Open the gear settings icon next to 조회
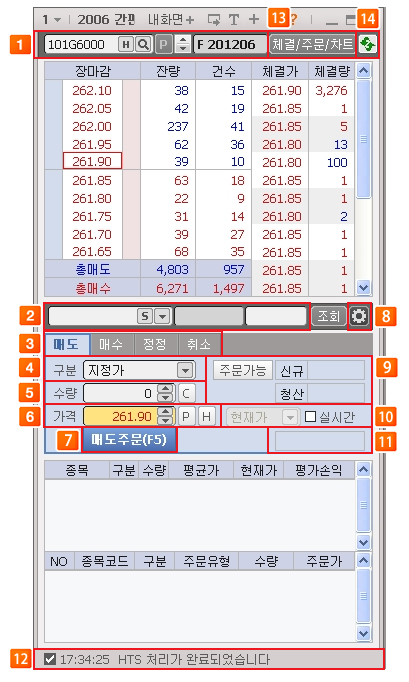This screenshot has height=682, width=409. [359, 316]
